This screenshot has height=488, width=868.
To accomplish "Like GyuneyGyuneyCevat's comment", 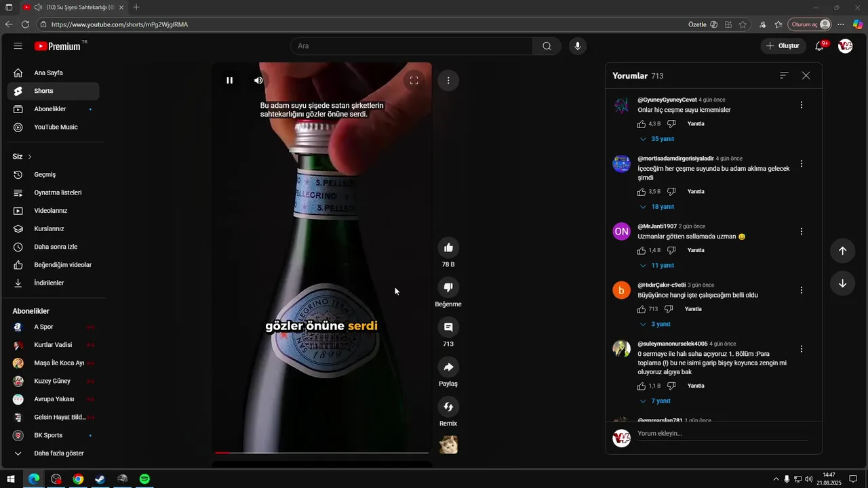I will coord(642,124).
